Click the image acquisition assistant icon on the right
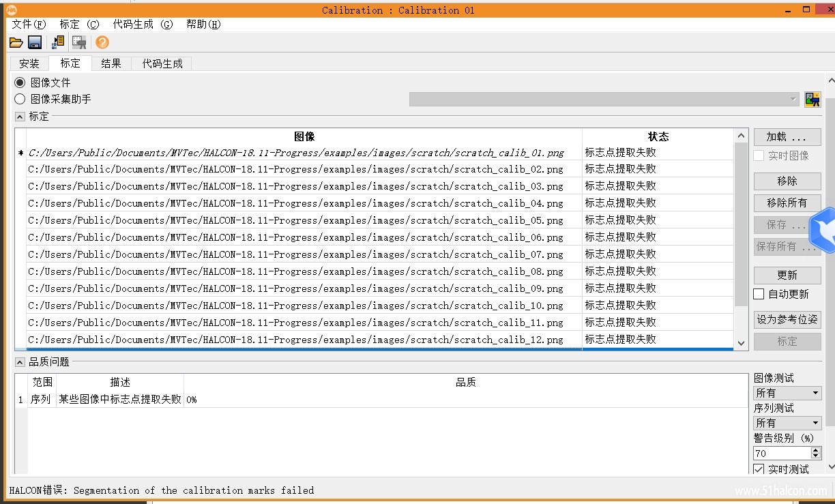Viewport: 835px width, 504px height. coord(812,100)
